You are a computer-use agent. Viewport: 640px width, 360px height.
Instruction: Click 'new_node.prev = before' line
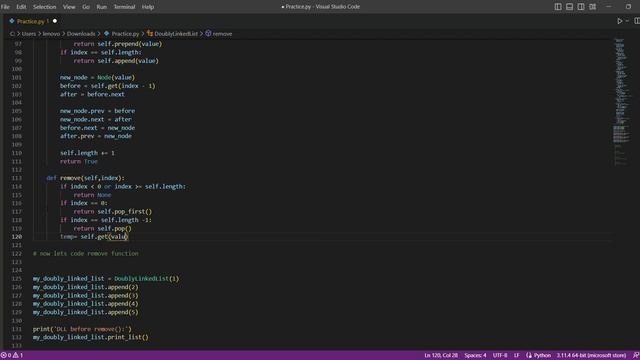pyautogui.click(x=98, y=111)
